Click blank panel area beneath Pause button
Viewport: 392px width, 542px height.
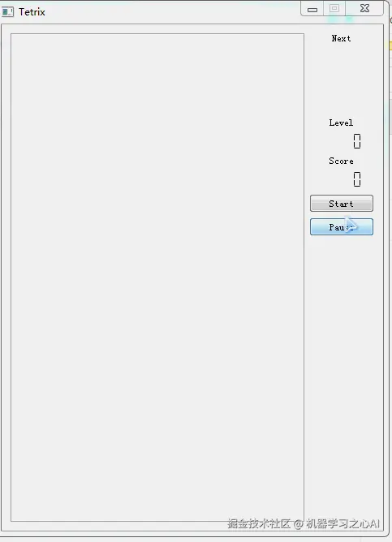(x=342, y=346)
